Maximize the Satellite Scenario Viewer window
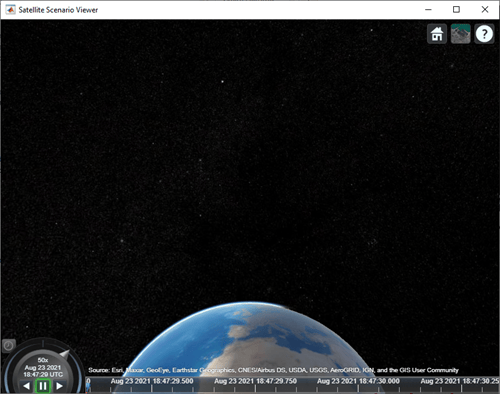500x394 pixels. click(x=456, y=10)
